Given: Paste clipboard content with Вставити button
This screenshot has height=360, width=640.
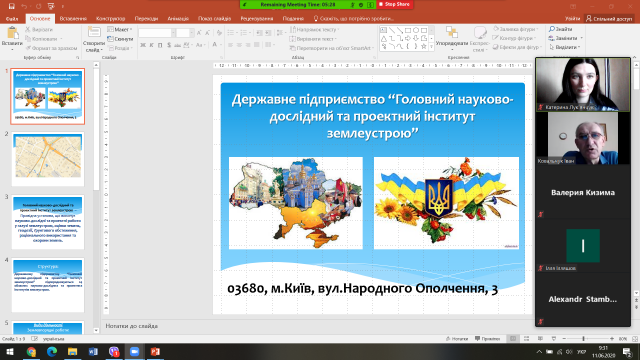Looking at the screenshot, I should tap(12, 39).
